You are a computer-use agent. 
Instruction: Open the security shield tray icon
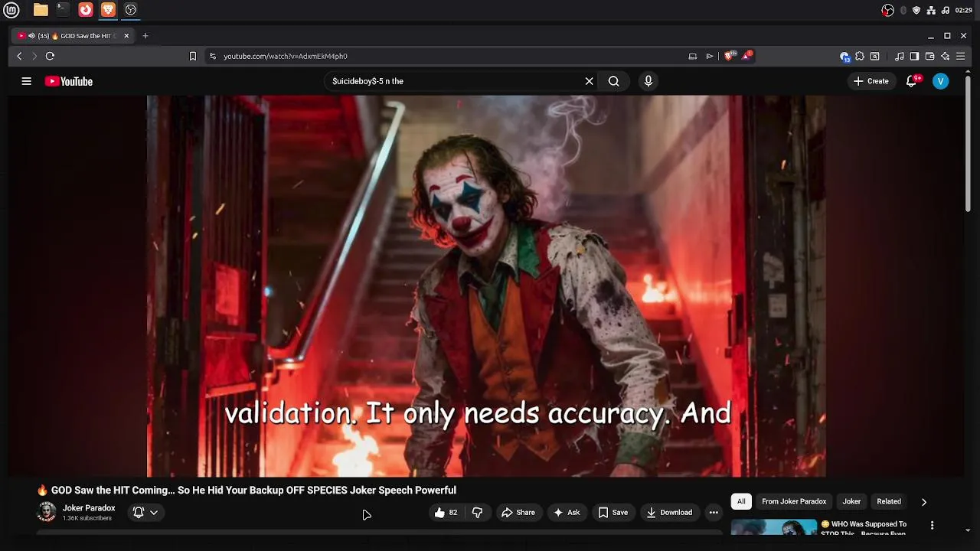click(916, 10)
